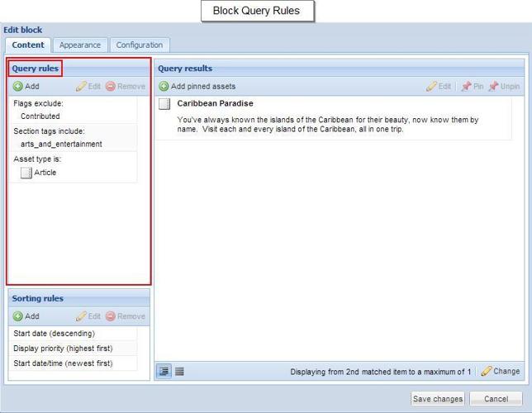Switch to compact list view icon
Screen dimensions: 532x413
179,372
